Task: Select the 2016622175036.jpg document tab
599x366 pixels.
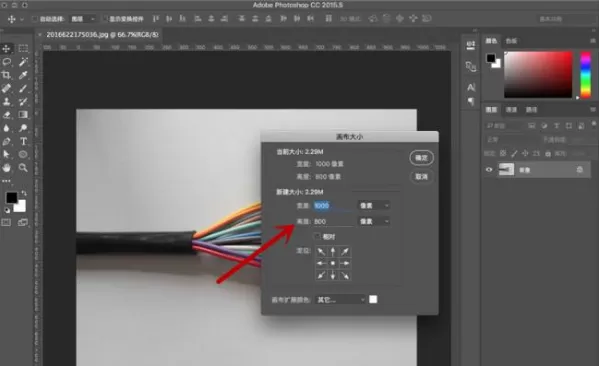Action: point(100,35)
